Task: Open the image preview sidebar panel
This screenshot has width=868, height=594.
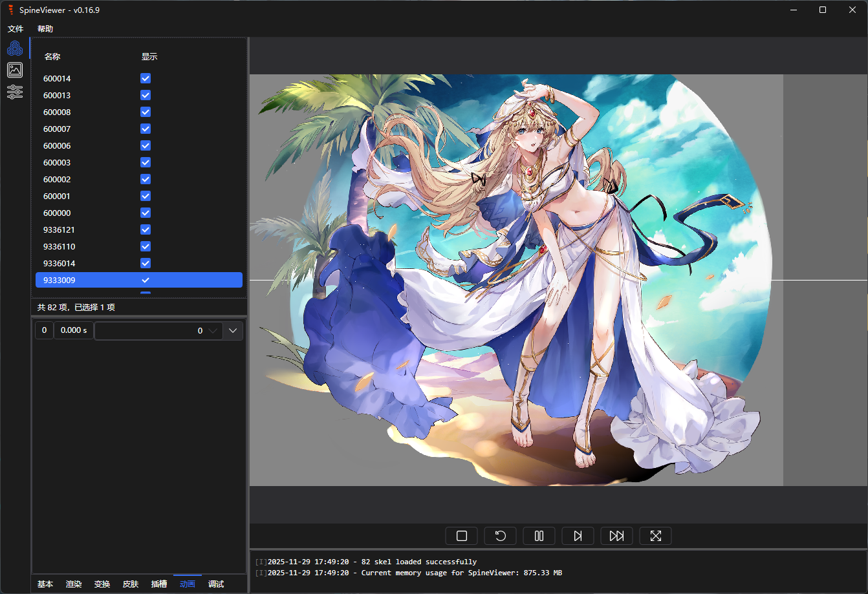Action: [x=15, y=70]
